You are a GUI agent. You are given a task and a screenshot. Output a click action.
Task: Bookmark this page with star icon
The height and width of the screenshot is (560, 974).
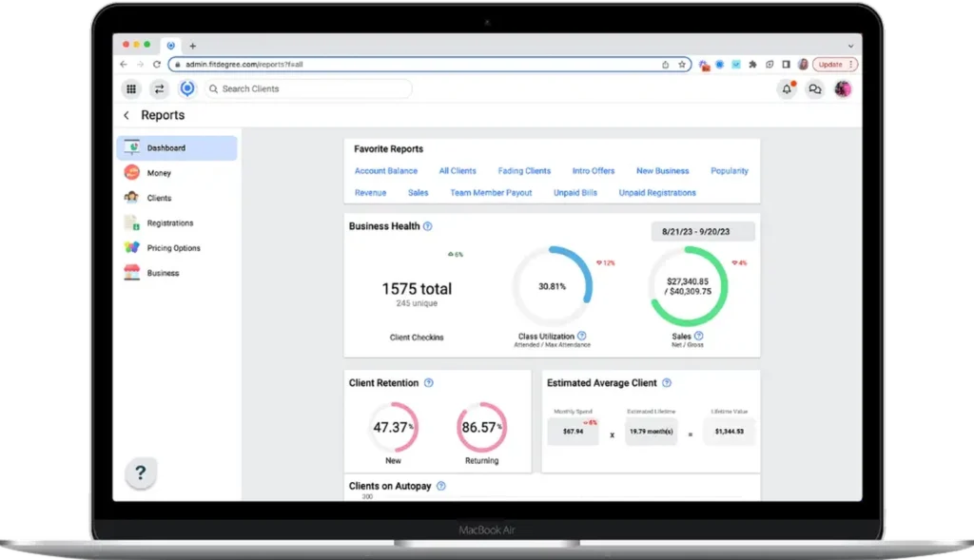pyautogui.click(x=682, y=65)
